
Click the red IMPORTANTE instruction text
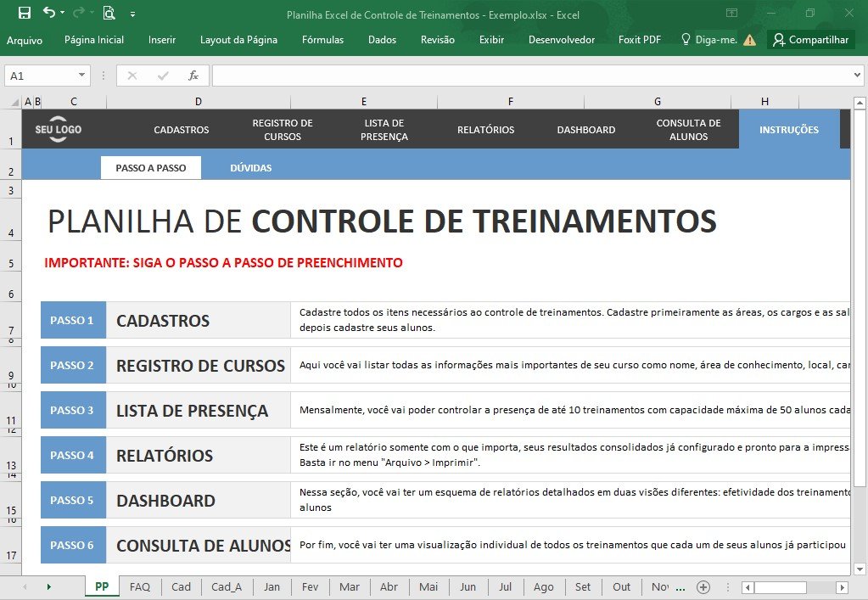click(223, 263)
